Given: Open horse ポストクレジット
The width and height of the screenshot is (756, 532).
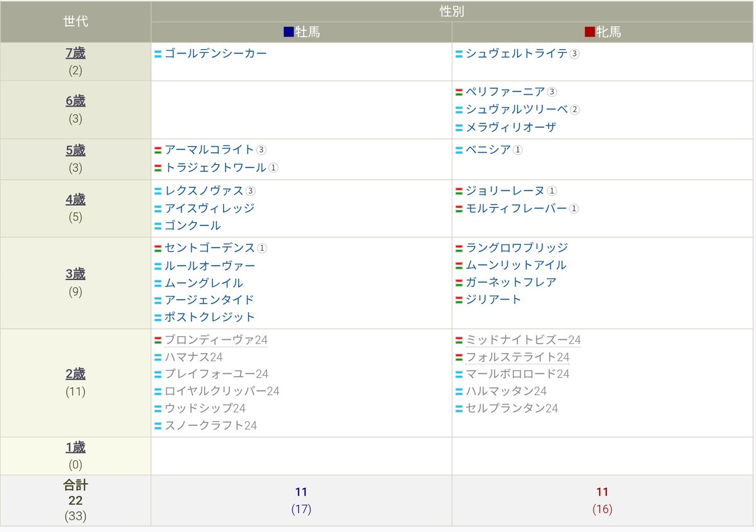Looking at the screenshot, I should 210,317.
